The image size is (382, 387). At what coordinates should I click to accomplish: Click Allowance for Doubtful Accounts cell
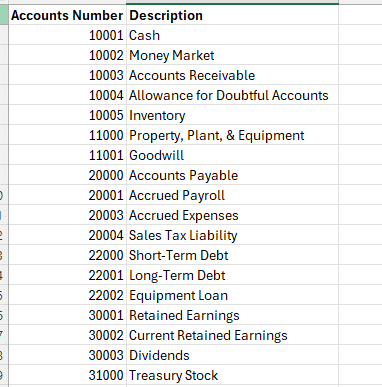click(232, 95)
